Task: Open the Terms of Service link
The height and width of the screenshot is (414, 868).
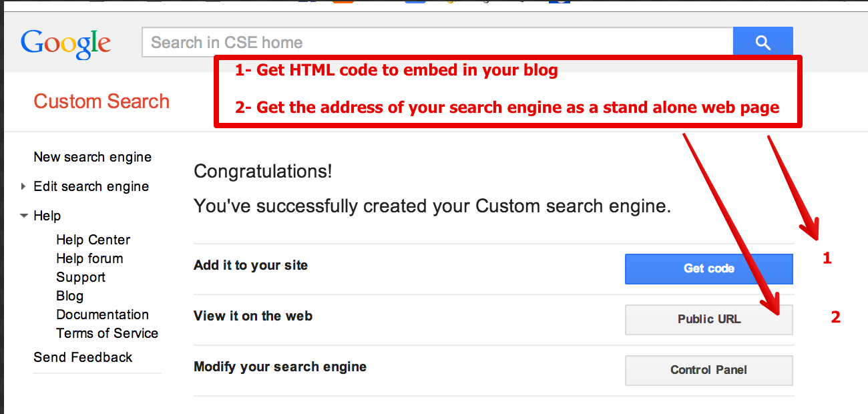Action: (x=107, y=333)
